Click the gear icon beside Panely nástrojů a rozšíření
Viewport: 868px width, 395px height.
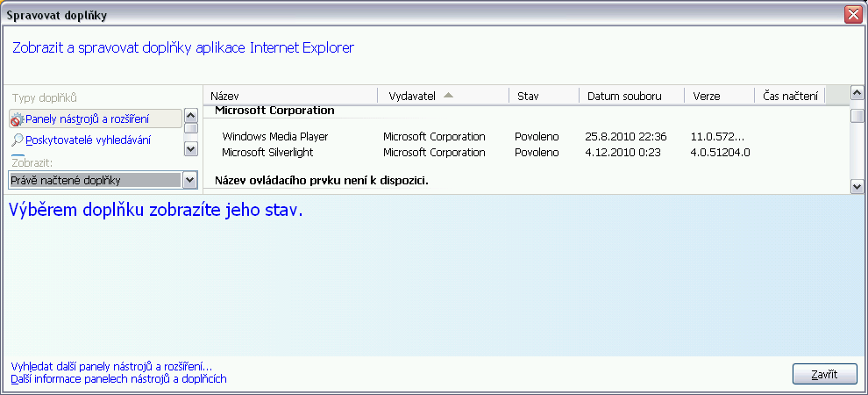pyautogui.click(x=18, y=118)
